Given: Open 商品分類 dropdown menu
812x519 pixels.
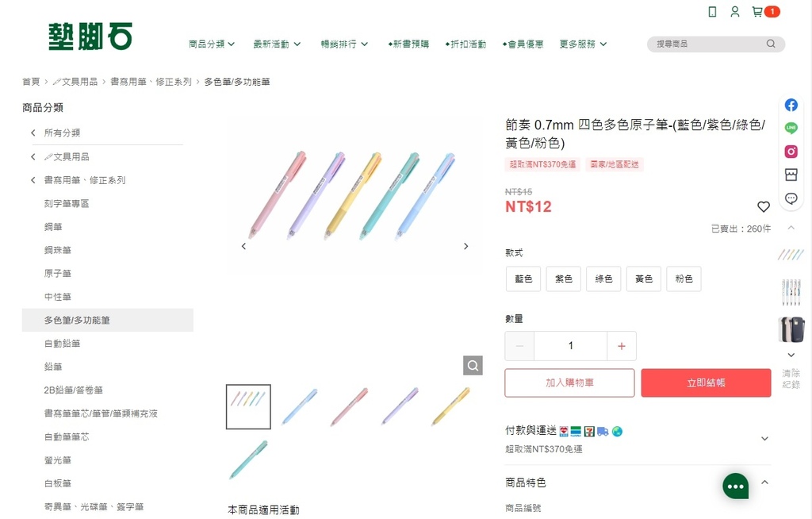Looking at the screenshot, I should point(212,44).
